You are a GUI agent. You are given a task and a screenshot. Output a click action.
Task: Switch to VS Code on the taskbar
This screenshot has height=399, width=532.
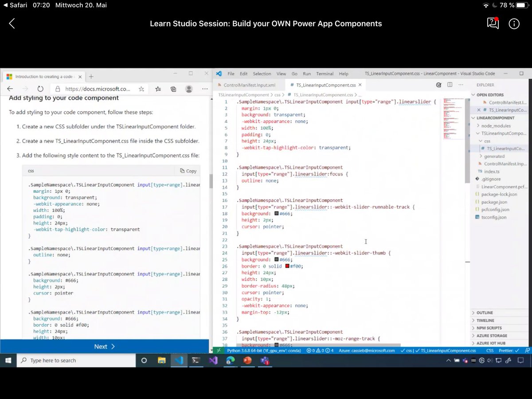[x=179, y=360]
